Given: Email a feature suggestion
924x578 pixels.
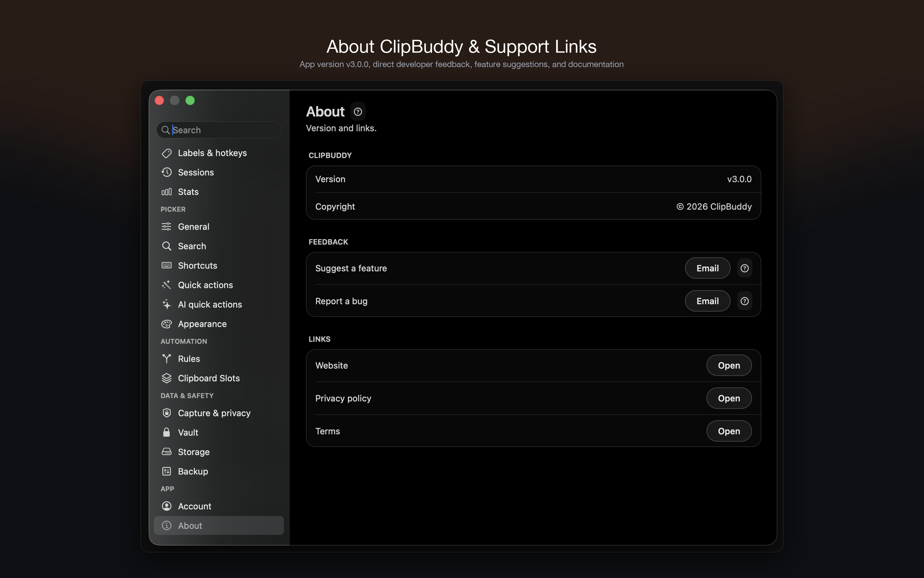Looking at the screenshot, I should click(x=707, y=268).
